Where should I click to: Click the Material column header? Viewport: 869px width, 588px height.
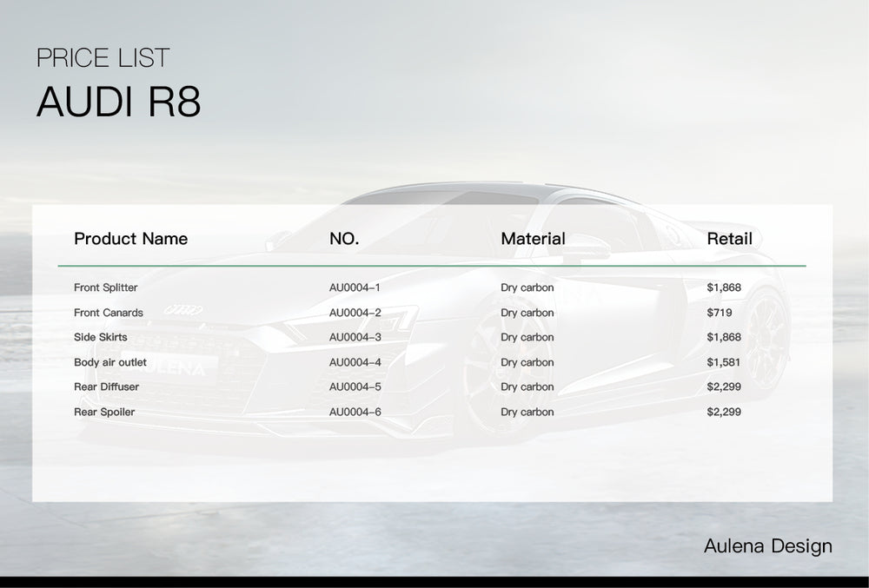click(533, 239)
